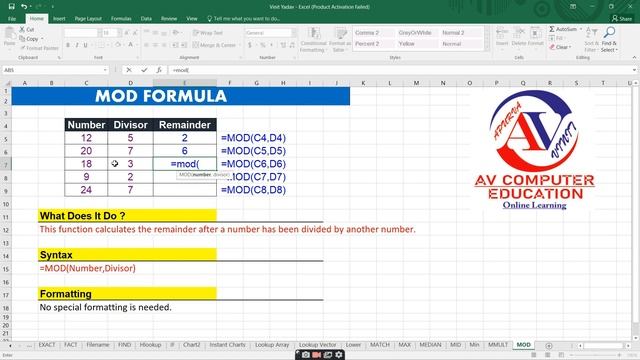
Task: Click the Copy button
Action: coord(29,39)
